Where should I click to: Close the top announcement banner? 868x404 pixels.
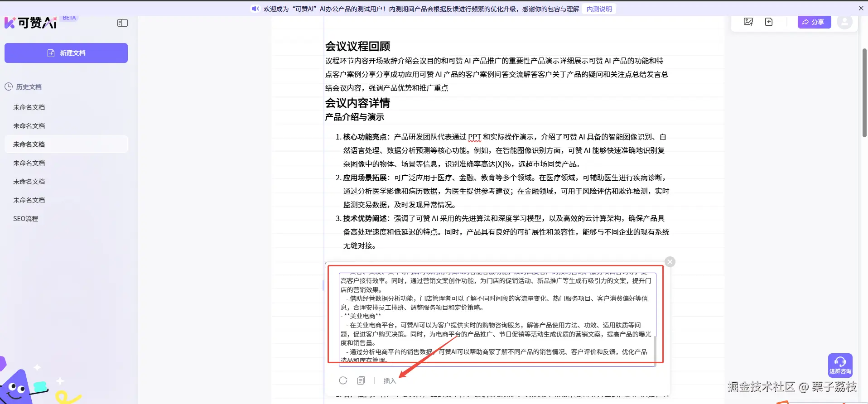[861, 8]
